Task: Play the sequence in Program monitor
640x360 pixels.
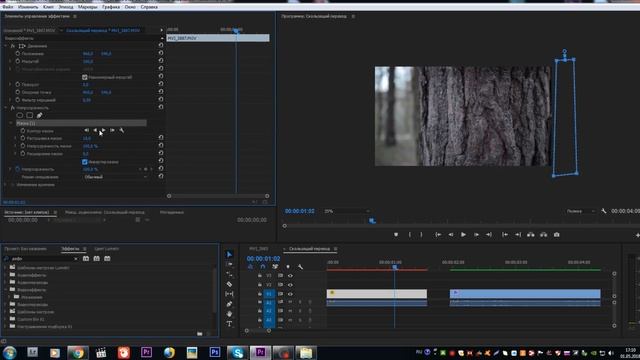Action: (x=463, y=235)
